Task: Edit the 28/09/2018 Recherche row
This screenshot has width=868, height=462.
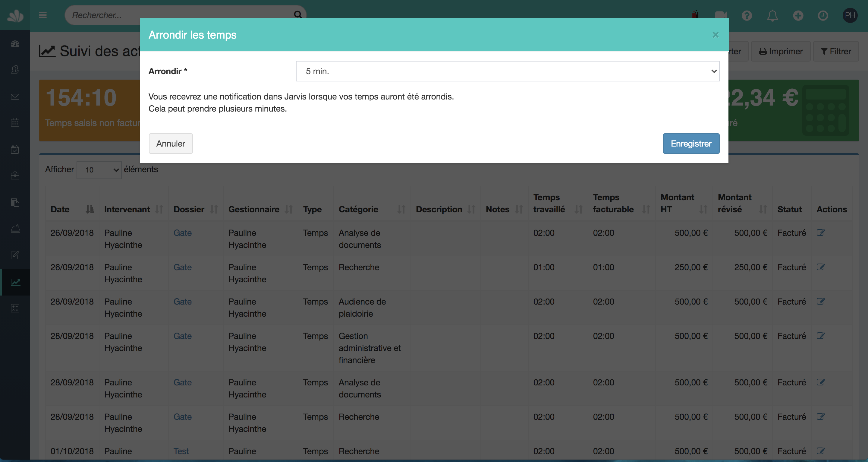Action: pos(821,417)
